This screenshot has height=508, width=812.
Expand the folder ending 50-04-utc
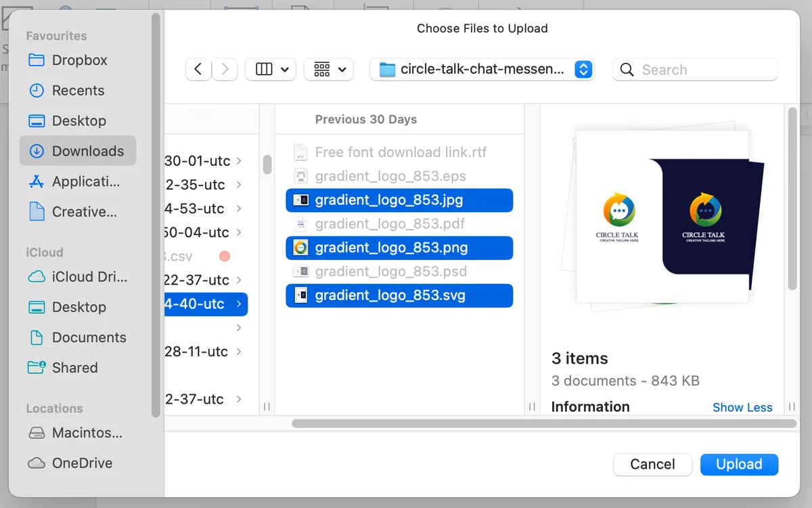coord(239,232)
